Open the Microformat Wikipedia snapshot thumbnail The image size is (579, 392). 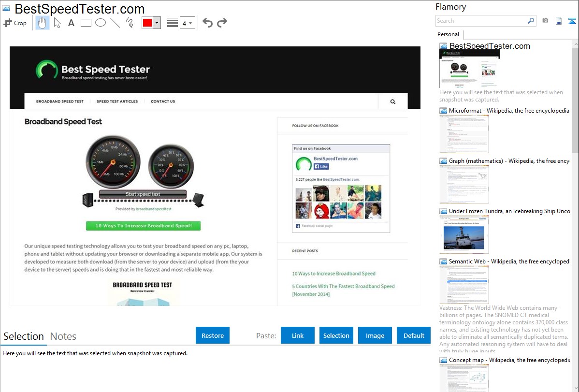(464, 134)
